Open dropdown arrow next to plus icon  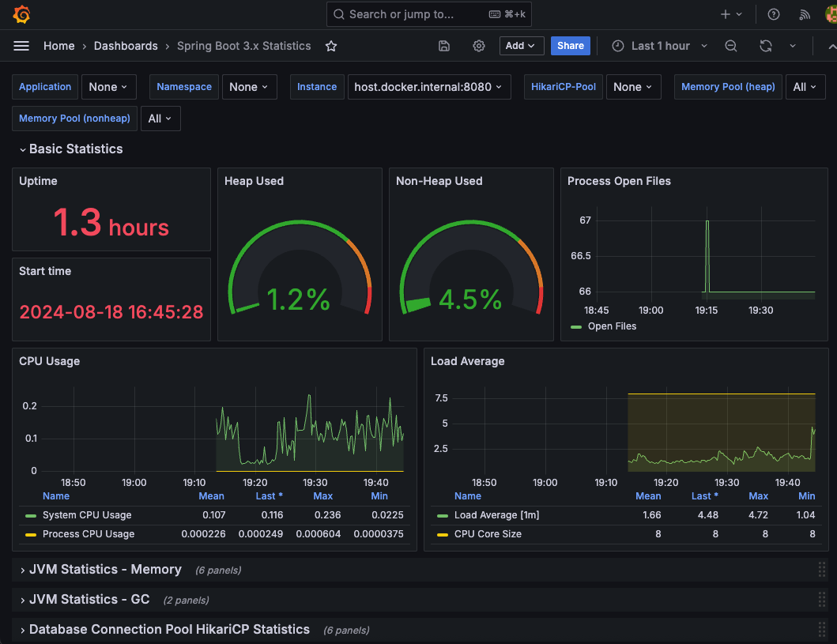pos(739,14)
